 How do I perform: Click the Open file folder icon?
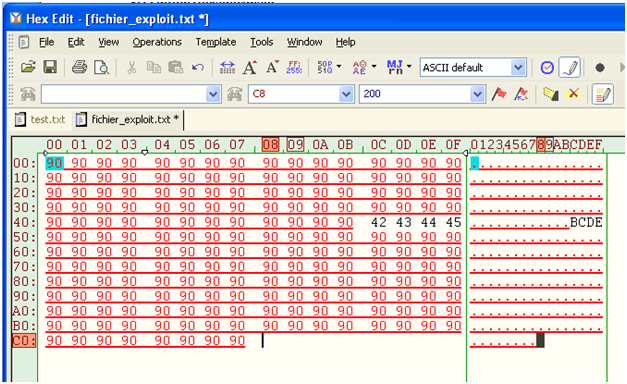coord(28,67)
